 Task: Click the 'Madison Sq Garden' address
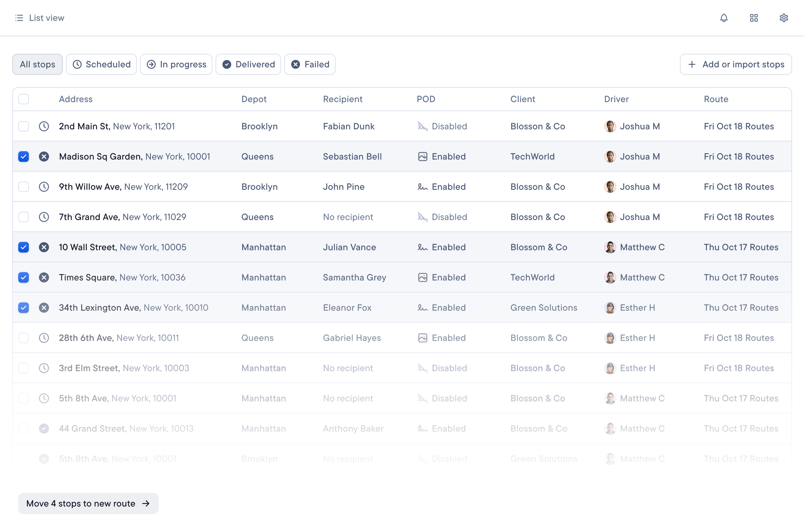(135, 156)
